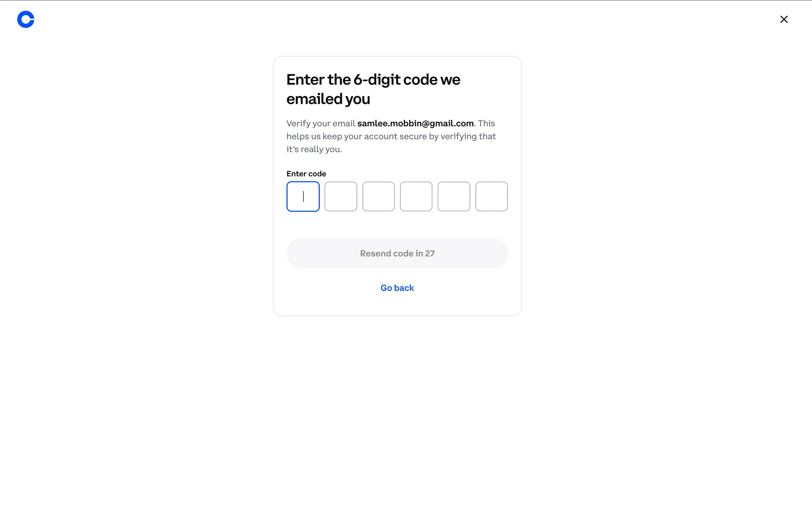Screen dimensions: 812x508
Task: Focus the first code digit box
Action: (x=303, y=196)
